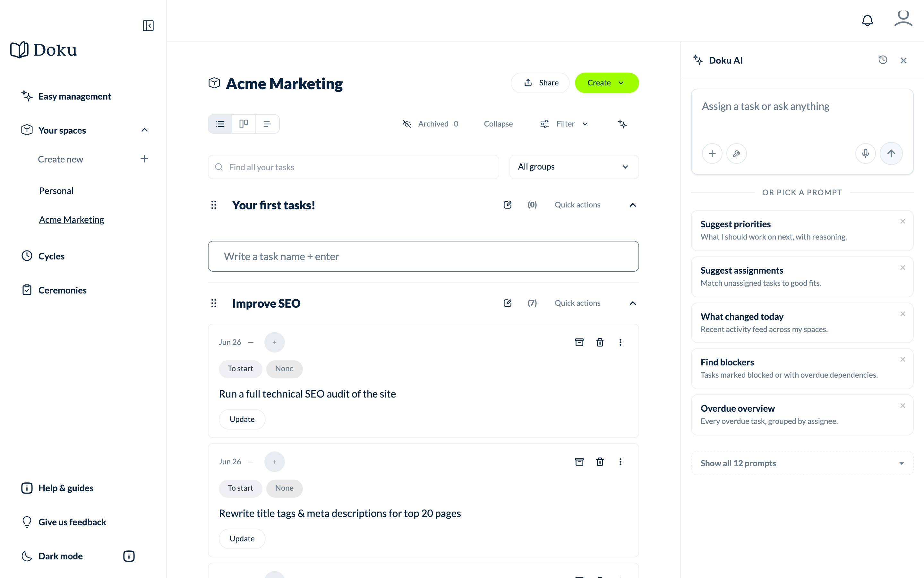Go to Cycles

[43, 256]
